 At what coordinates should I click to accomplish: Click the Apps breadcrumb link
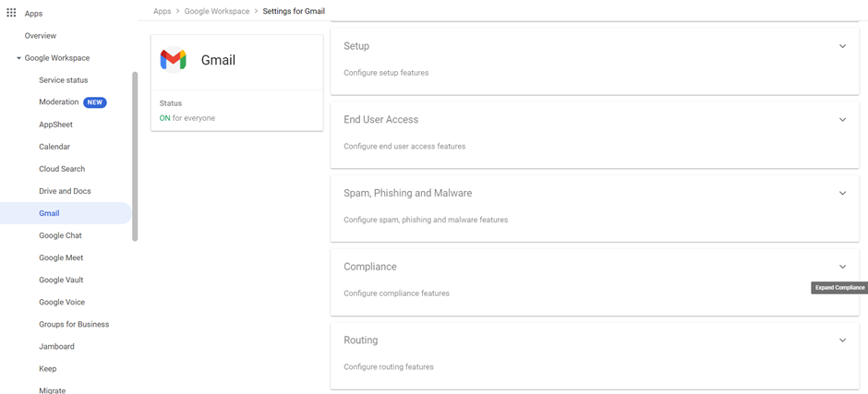(163, 11)
